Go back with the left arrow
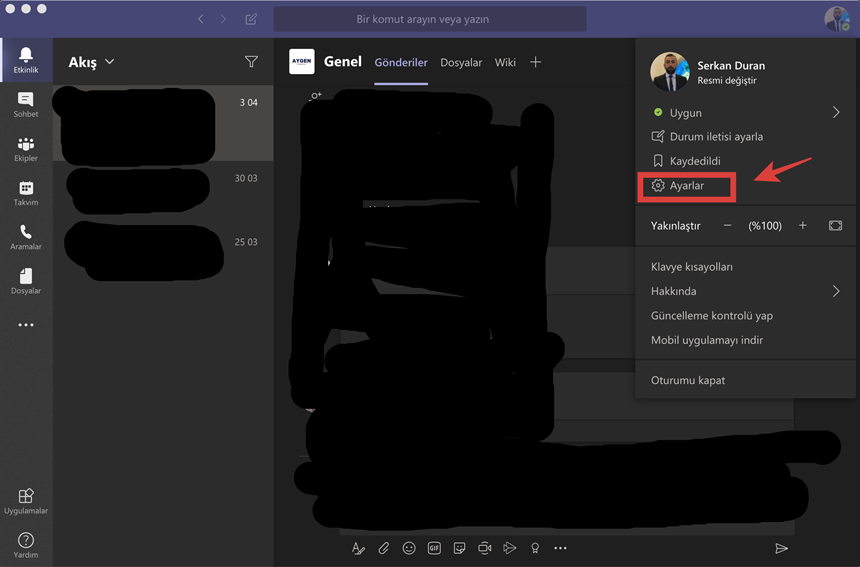Viewport: 860px width, 567px height. tap(201, 19)
